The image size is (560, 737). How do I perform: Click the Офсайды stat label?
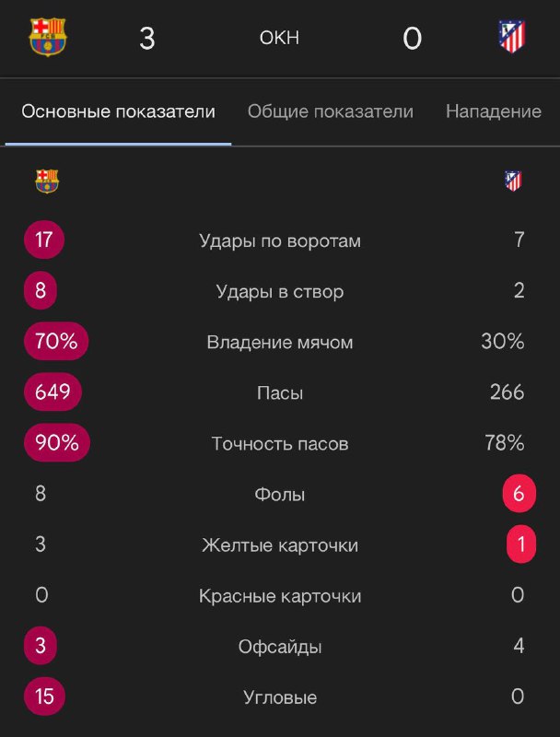tap(280, 647)
